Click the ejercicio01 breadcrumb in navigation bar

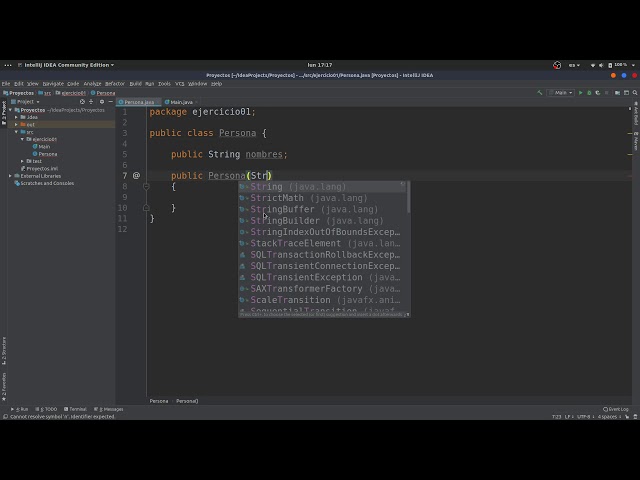click(71, 93)
